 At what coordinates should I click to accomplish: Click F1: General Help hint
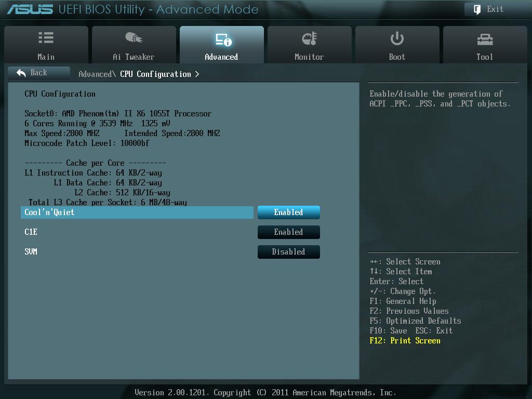(403, 301)
